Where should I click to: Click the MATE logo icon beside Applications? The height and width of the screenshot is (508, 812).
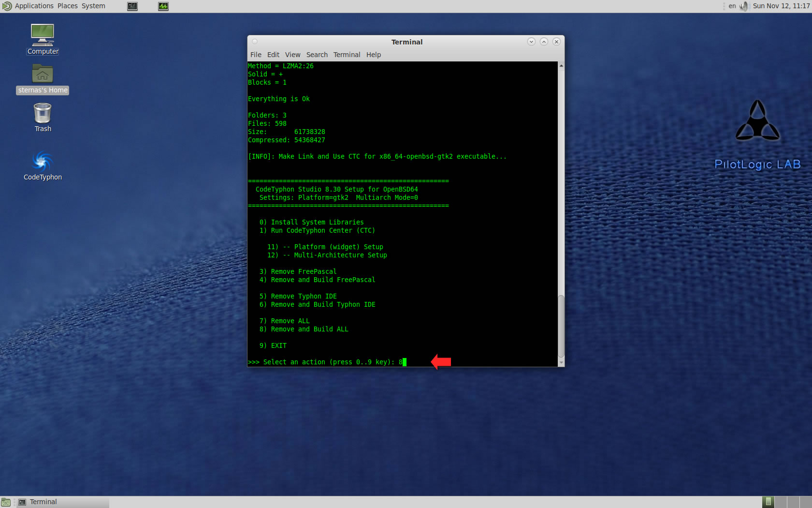[7, 6]
